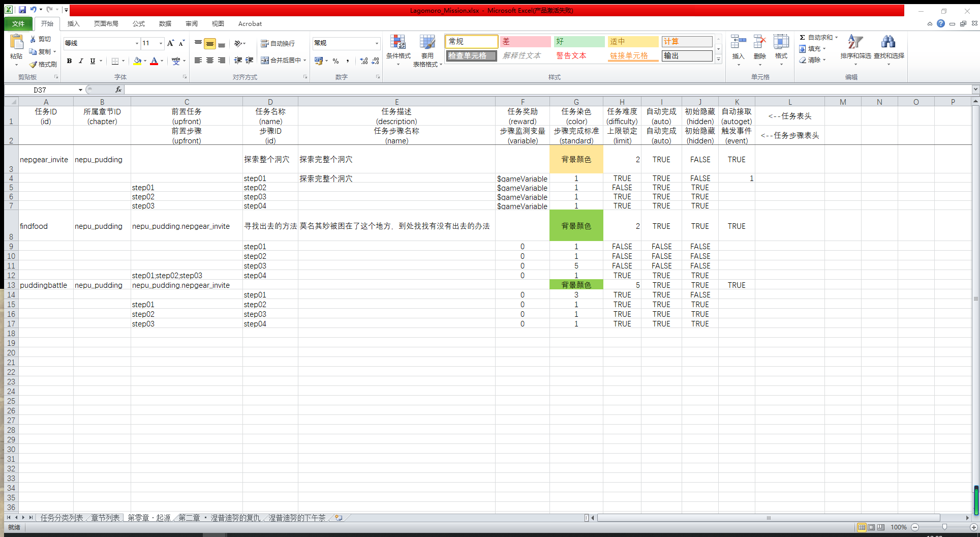Apply the 差 (Bad) cell style

click(x=525, y=42)
